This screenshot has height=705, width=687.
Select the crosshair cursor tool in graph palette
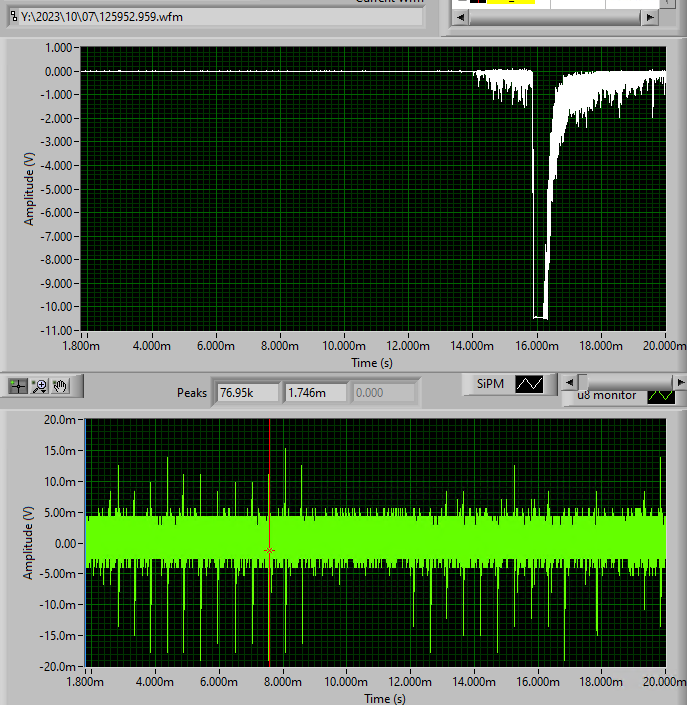pyautogui.click(x=17, y=385)
